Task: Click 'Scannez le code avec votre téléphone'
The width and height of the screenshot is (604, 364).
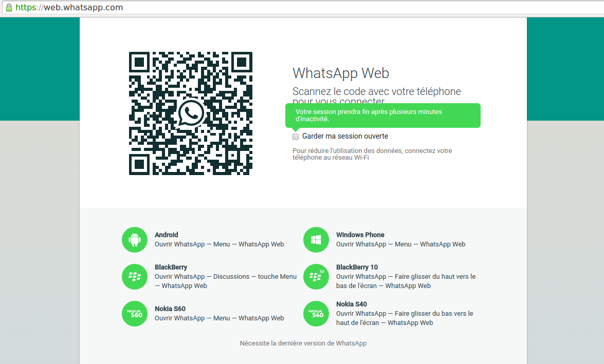Action: [376, 91]
